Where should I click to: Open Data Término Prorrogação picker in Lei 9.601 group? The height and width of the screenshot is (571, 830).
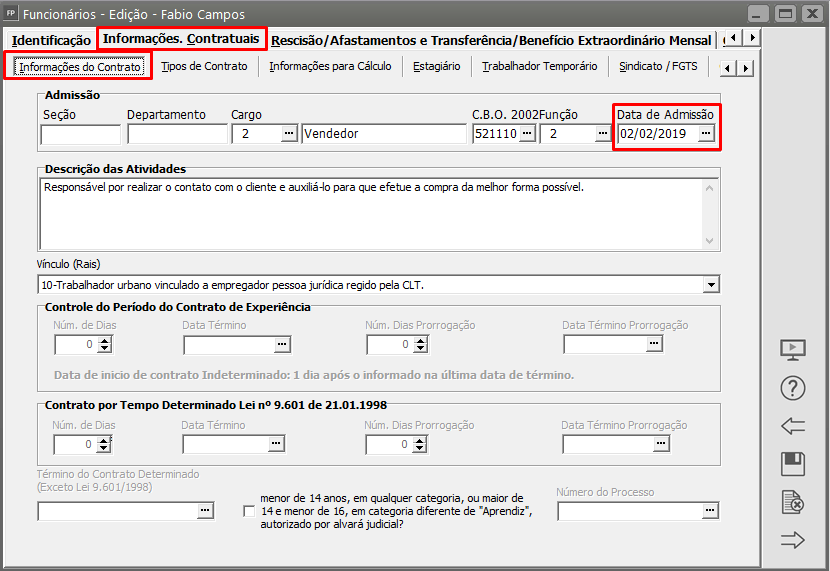661,443
